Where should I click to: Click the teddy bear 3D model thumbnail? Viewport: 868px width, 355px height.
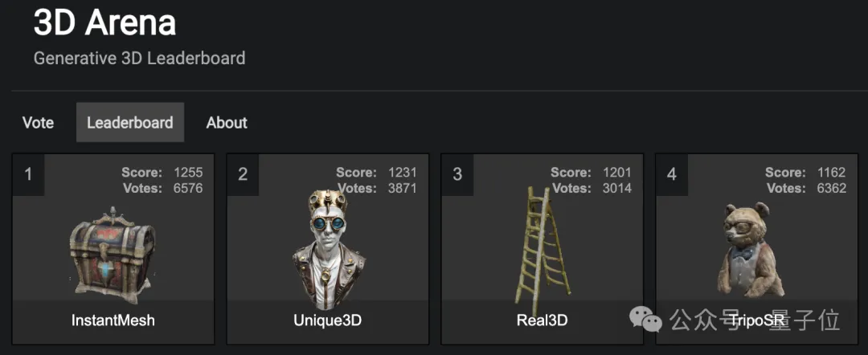750,251
